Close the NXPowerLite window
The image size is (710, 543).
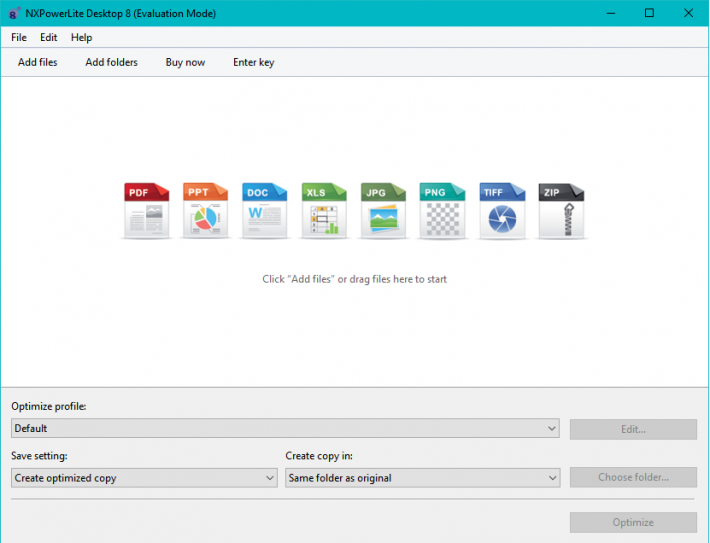pos(688,13)
